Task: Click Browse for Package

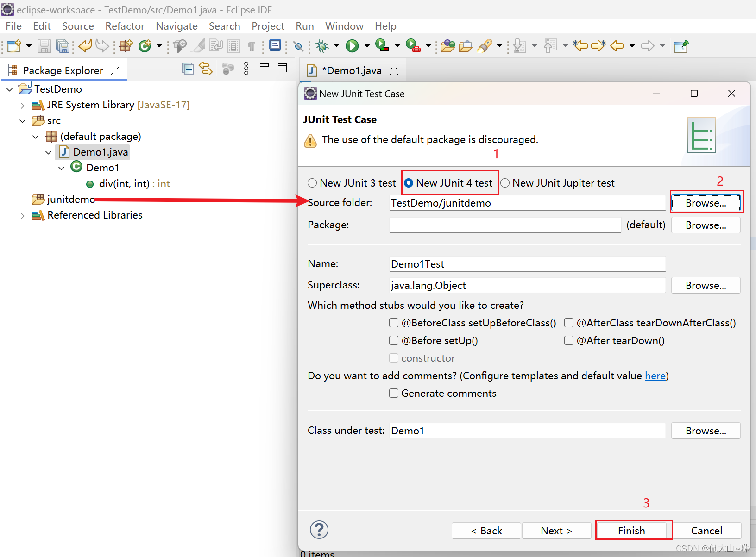Action: coord(706,225)
